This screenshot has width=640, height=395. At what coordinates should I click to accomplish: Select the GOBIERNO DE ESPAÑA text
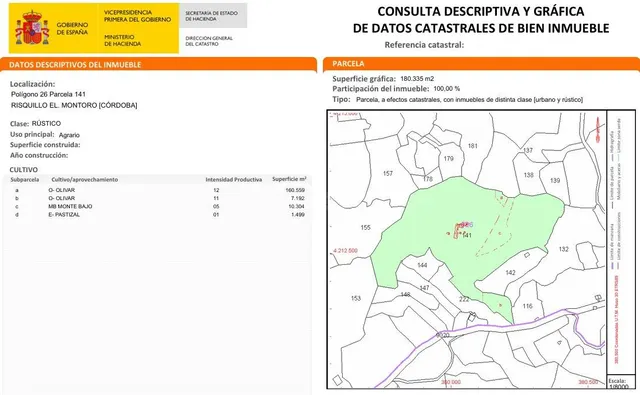(72, 29)
